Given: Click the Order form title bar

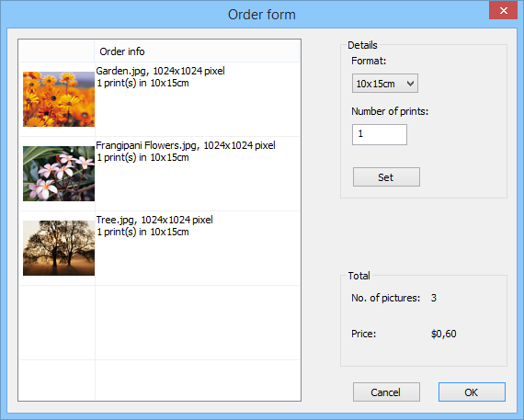Looking at the screenshot, I should (x=262, y=15).
